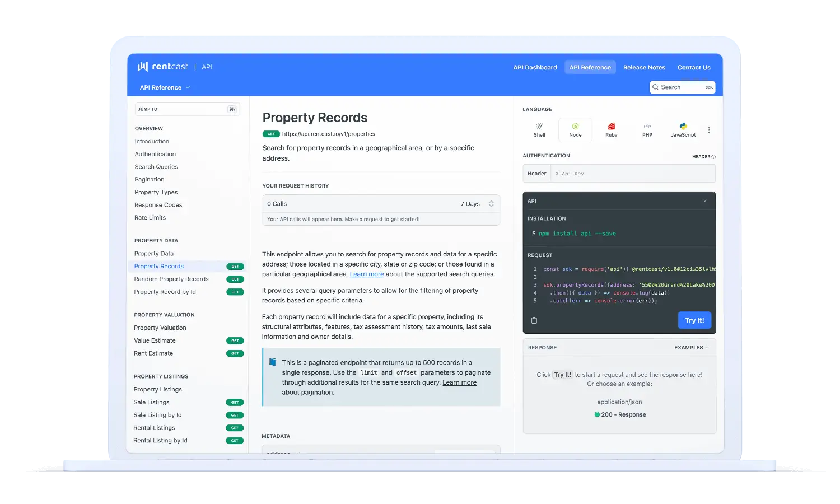Image resolution: width=840 pixels, height=504 pixels.
Task: Open Response Codes in the sidebar
Action: 158,205
